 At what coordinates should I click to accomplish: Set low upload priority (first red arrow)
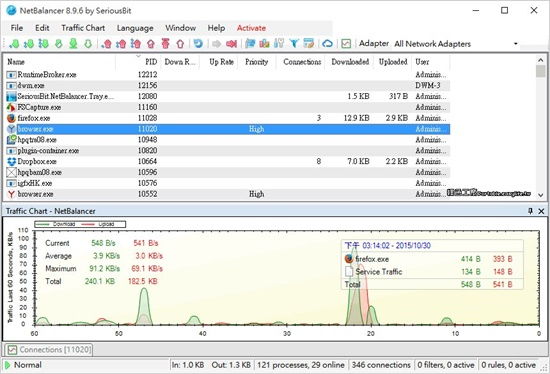pyautogui.click(x=106, y=44)
